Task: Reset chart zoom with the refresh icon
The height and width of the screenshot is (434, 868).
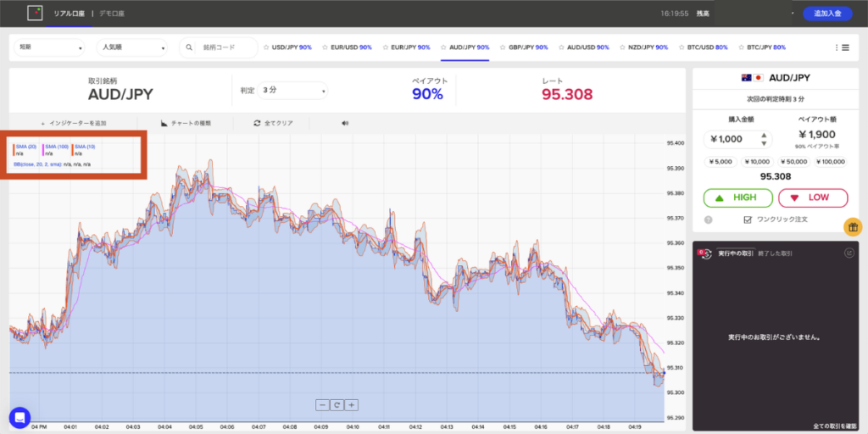Action: tap(337, 405)
